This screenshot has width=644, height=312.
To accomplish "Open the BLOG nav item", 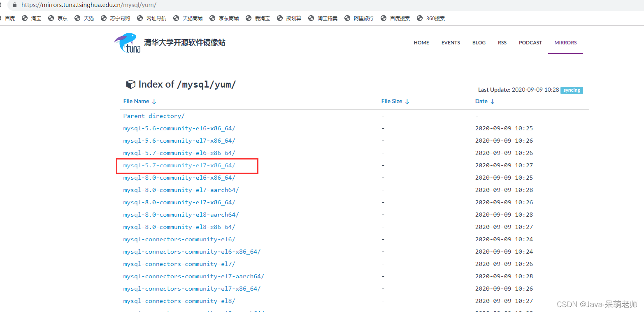I will (479, 42).
